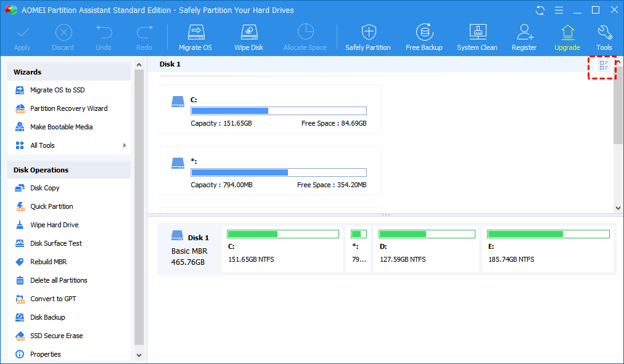Select Convert to GPT
The height and width of the screenshot is (364, 624).
click(53, 299)
